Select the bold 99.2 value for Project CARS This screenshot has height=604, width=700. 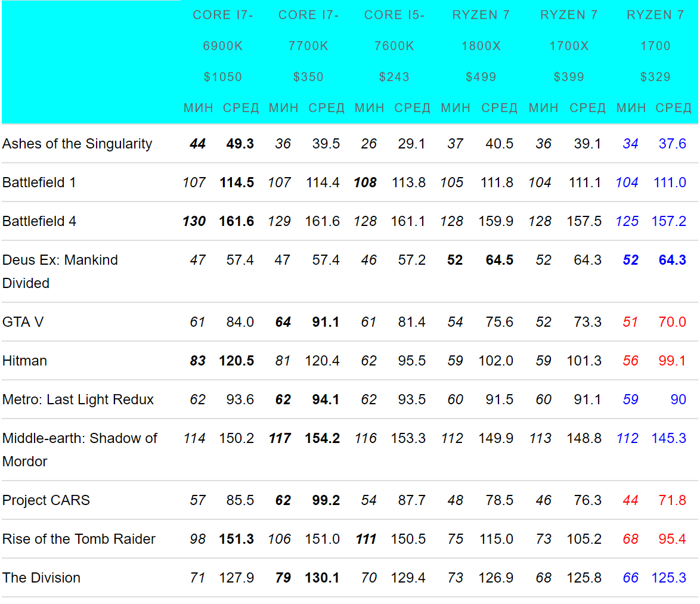326,500
